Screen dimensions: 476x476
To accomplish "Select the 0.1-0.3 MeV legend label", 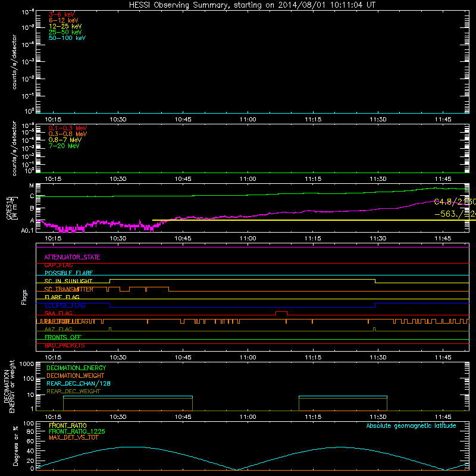I will (x=68, y=128).
